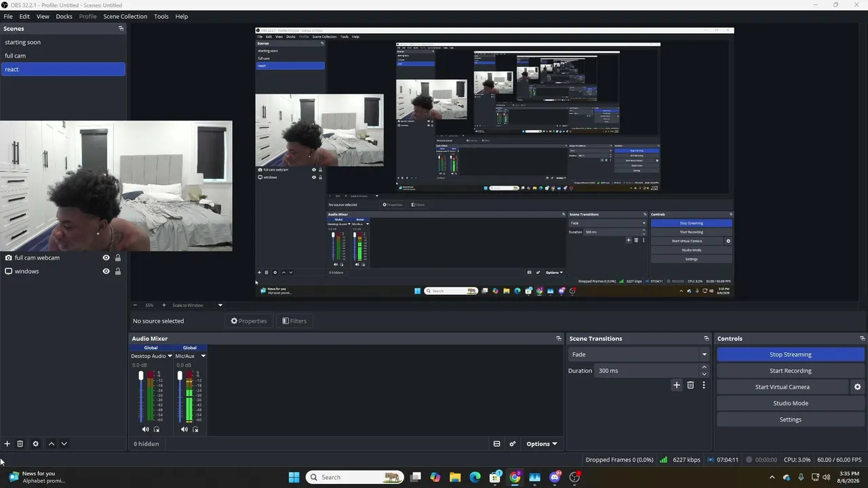Click monitor icon of windows source
This screenshot has width=868, height=488.
[8, 271]
